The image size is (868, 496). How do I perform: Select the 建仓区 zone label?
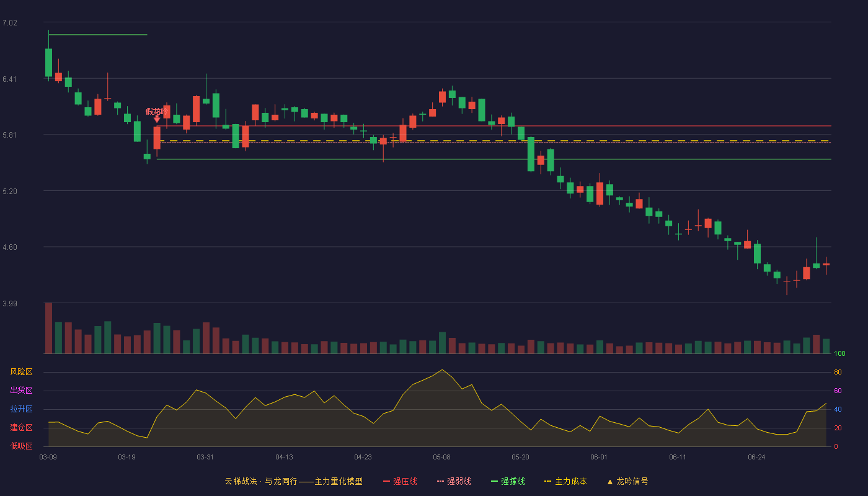21,428
